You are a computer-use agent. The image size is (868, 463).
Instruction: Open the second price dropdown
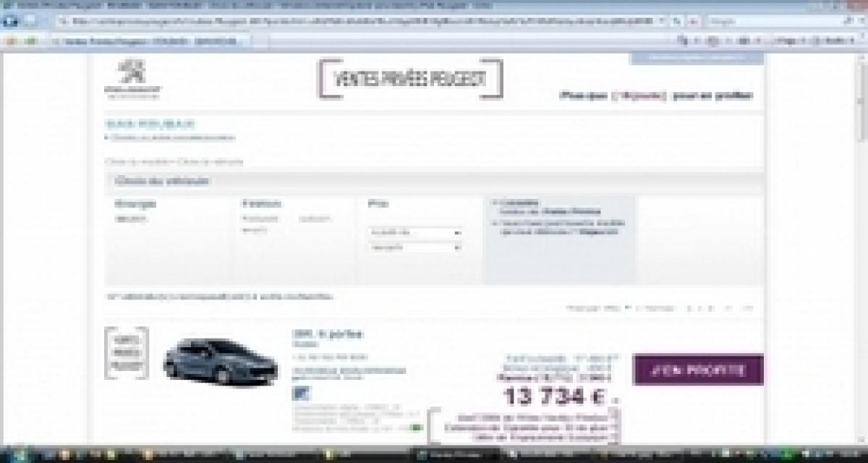coord(415,247)
